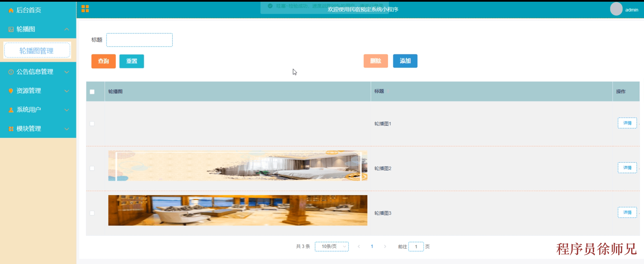Check the checkbox for 轮播图2 row

(92, 168)
